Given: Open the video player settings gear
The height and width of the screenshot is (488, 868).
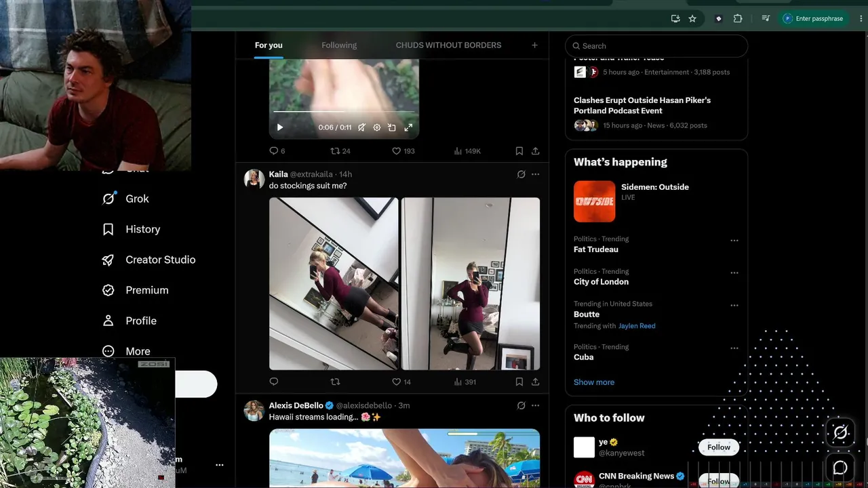Looking at the screenshot, I should point(377,127).
